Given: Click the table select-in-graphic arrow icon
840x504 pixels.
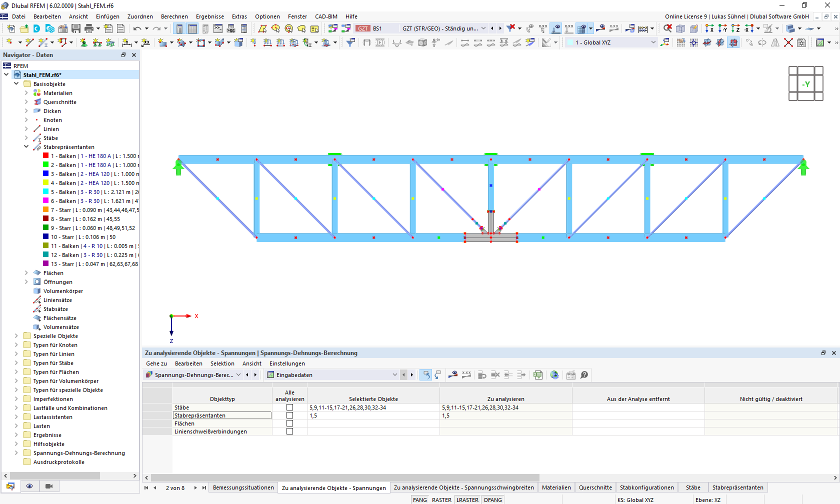Looking at the screenshot, I should pos(425,375).
